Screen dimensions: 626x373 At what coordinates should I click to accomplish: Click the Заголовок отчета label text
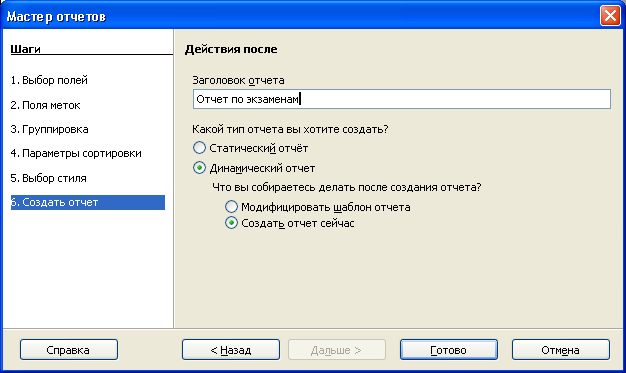[x=238, y=80]
